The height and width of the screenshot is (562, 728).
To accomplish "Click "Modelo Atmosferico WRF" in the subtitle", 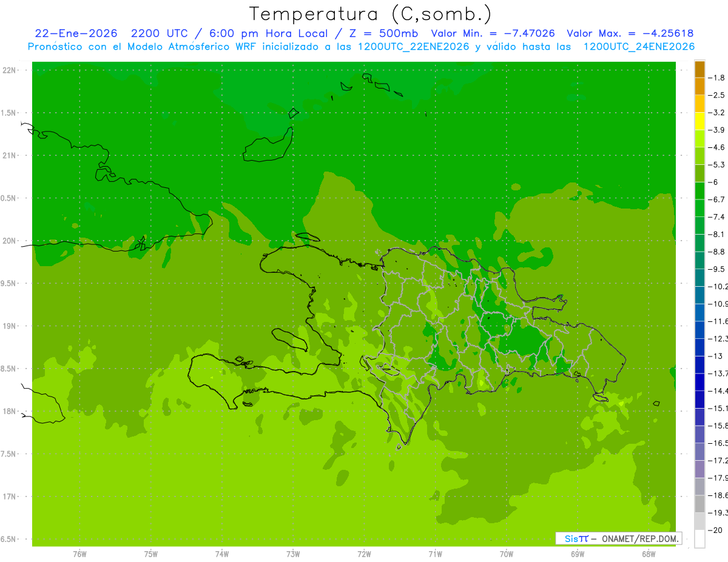I will (x=197, y=47).
